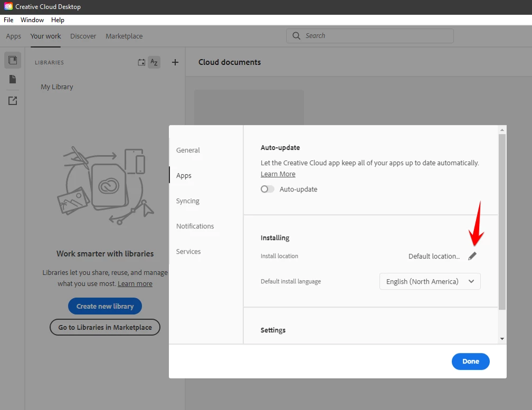Click the Cloud documents heading

[230, 62]
